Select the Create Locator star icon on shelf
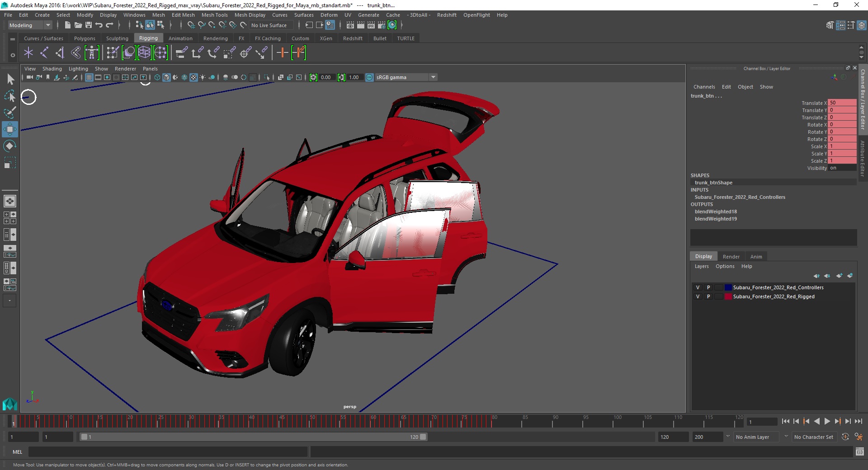The image size is (868, 470). click(28, 53)
